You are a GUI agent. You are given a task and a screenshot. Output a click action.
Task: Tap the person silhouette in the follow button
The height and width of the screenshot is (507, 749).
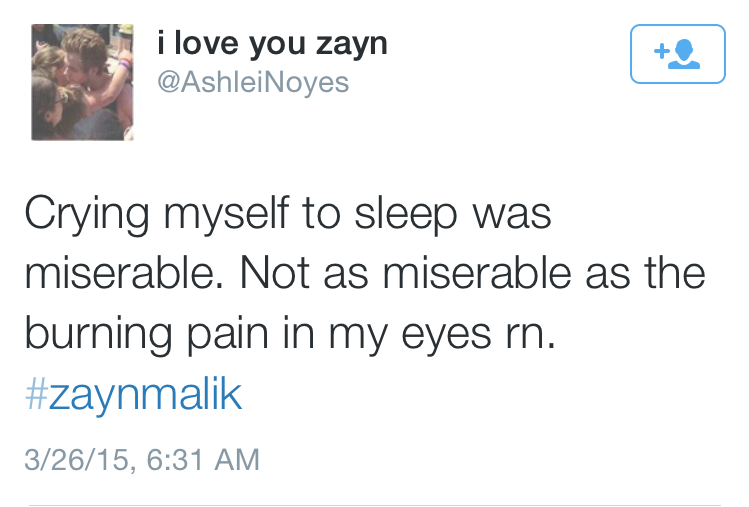(685, 54)
